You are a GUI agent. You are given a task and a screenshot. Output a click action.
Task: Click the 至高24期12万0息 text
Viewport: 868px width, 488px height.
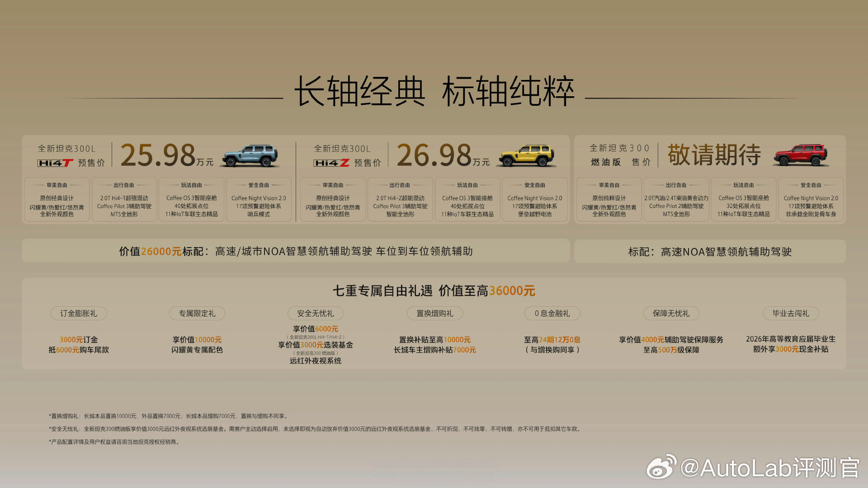[x=552, y=340]
